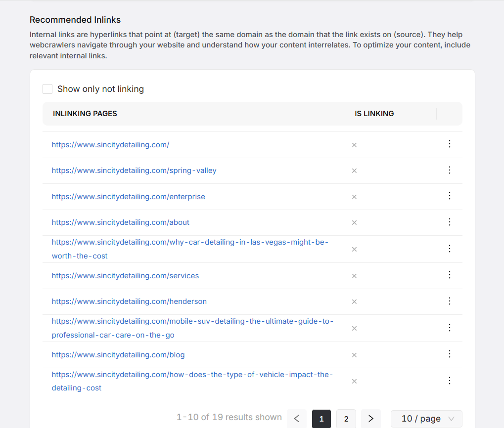Open the three-dot menu for mobile-suv-detailing row

(x=450, y=328)
